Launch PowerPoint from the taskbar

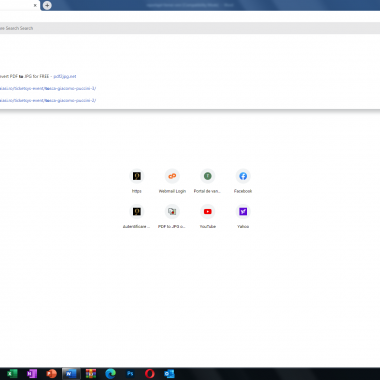click(51, 374)
